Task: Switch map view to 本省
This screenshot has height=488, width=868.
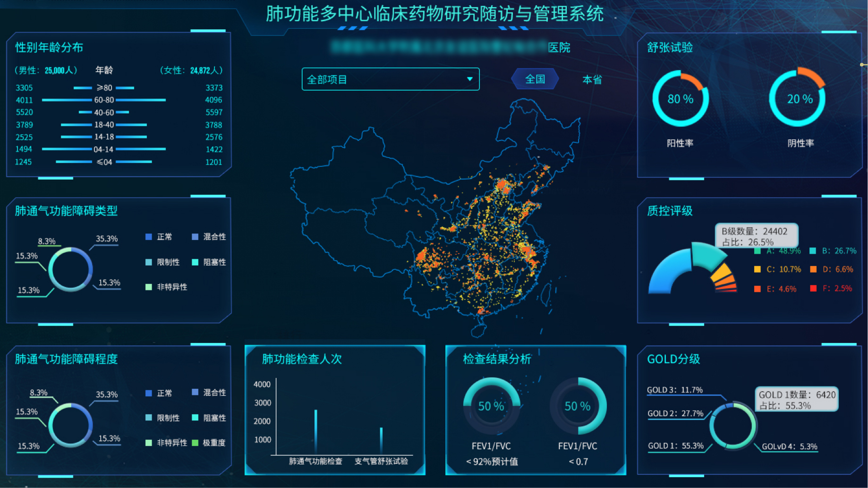Action: pyautogui.click(x=592, y=79)
